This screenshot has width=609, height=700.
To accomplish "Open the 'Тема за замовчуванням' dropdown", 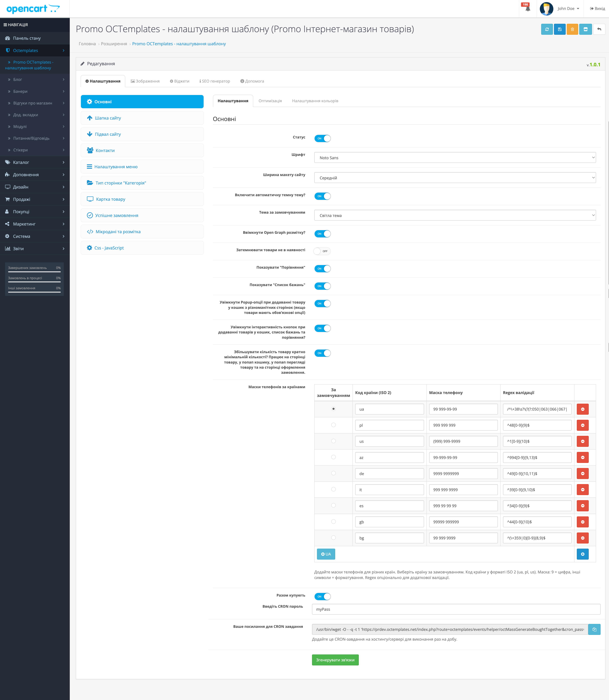I will pyautogui.click(x=455, y=215).
